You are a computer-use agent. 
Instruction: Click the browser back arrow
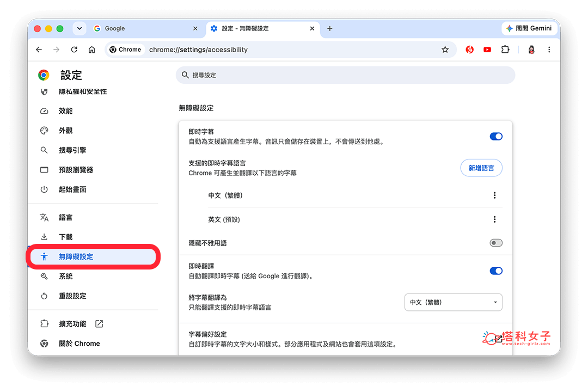tap(39, 50)
